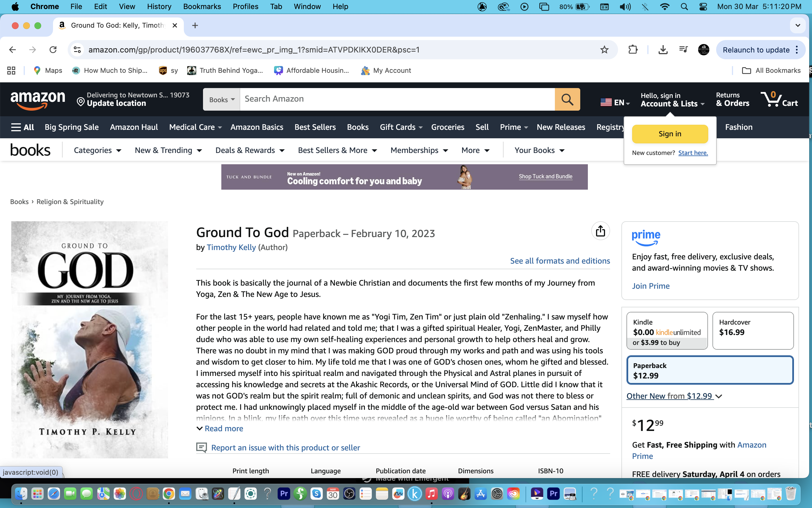The height and width of the screenshot is (508, 812).
Task: Open the Books search category dropdown
Action: click(x=221, y=99)
